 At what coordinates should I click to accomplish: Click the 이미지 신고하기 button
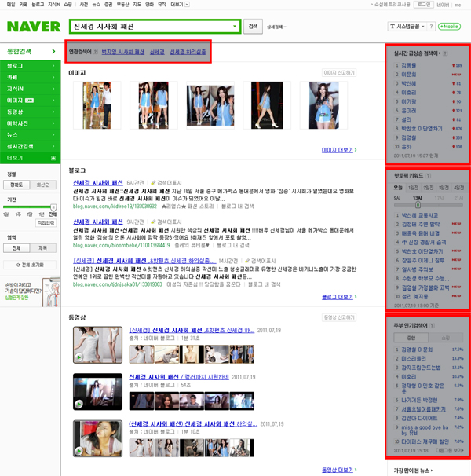339,73
